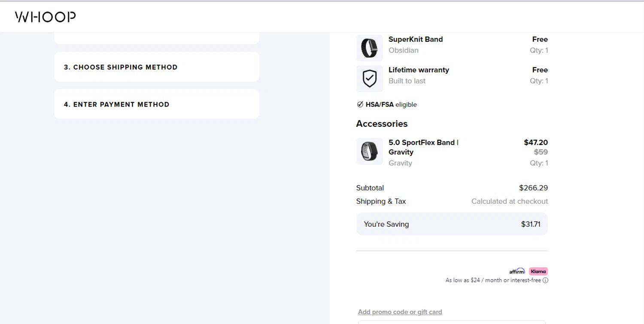Click the Accessories section heading

pos(382,124)
